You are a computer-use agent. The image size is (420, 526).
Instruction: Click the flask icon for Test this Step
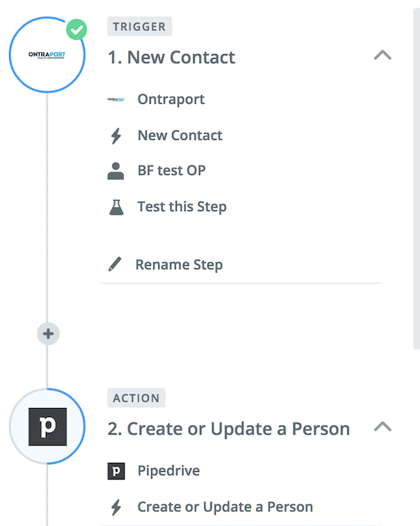coord(116,207)
